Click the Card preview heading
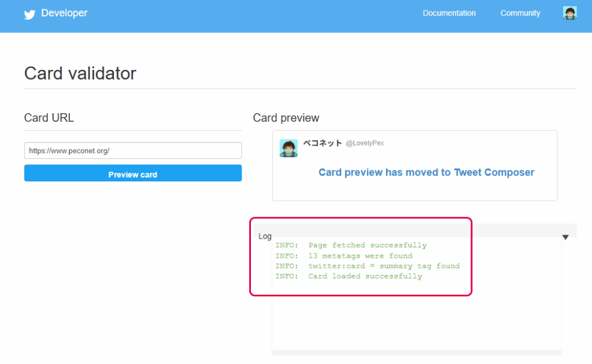Screen dimensions: 592x364 click(x=286, y=118)
